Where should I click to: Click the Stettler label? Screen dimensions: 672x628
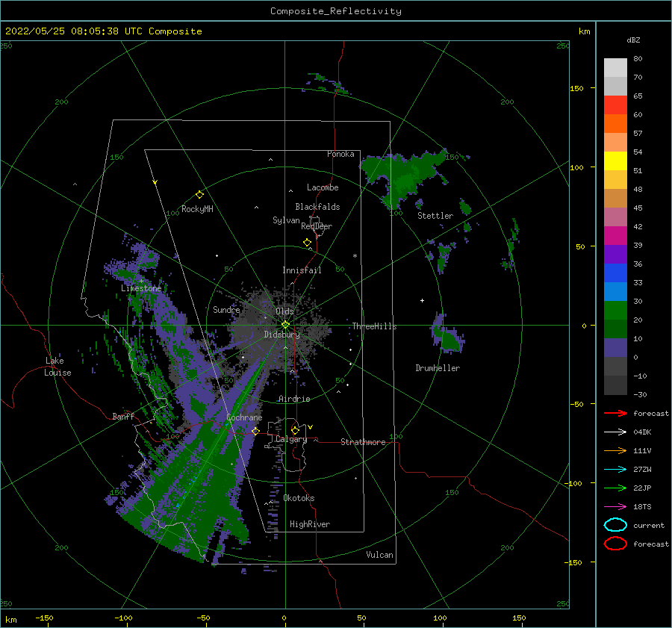coord(435,216)
